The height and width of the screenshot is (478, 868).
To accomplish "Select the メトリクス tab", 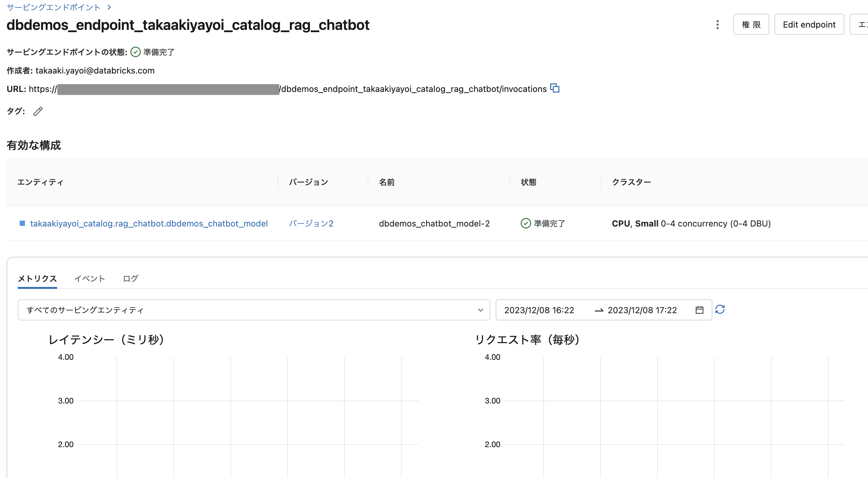I will tap(37, 279).
